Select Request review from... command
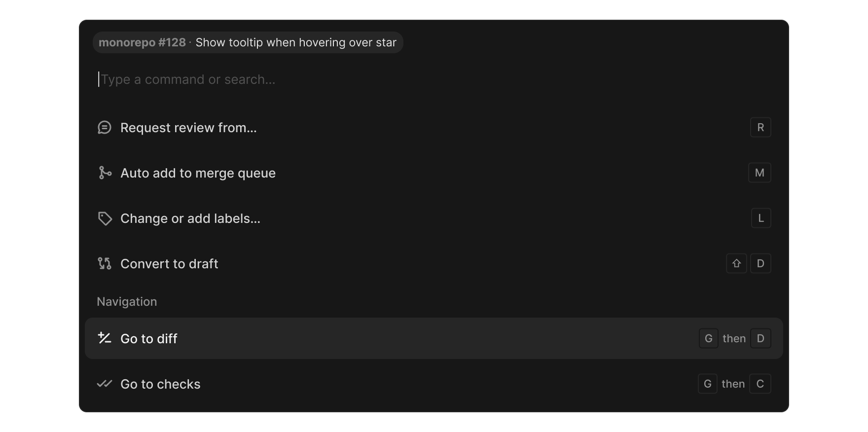 click(x=434, y=128)
